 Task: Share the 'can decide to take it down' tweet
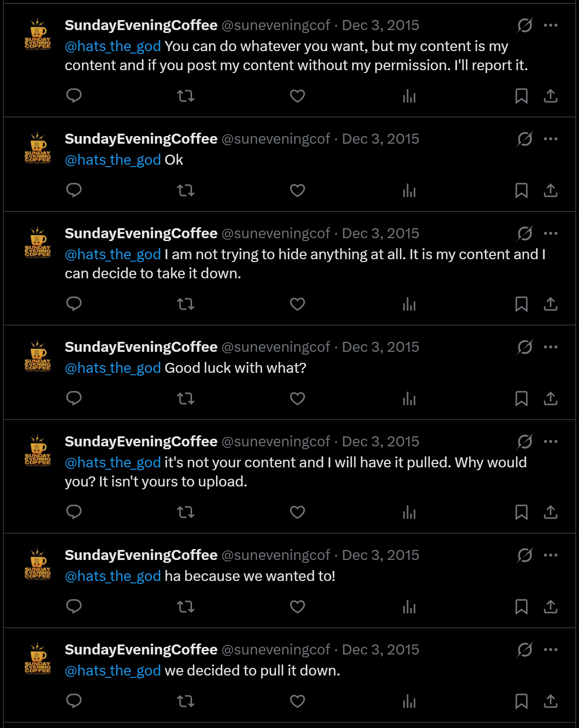click(x=550, y=304)
